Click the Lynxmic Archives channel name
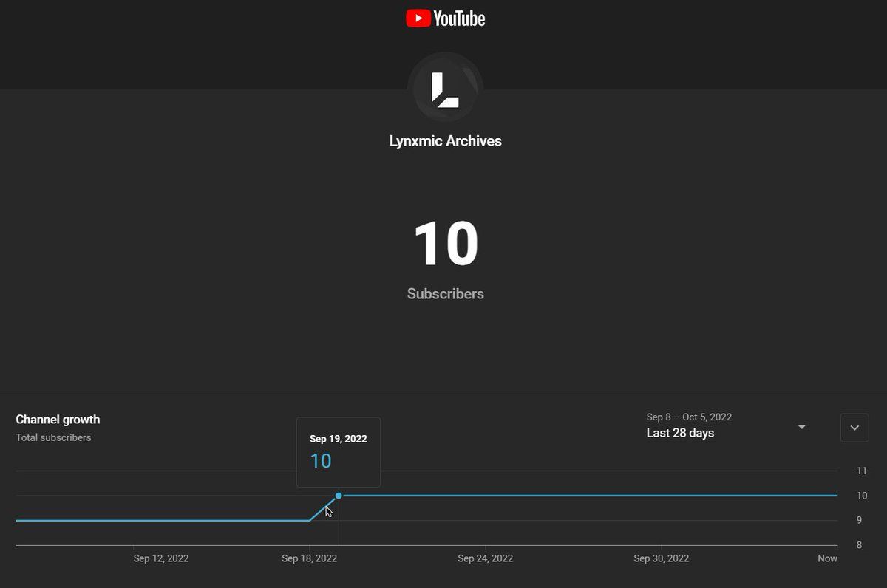 445,141
